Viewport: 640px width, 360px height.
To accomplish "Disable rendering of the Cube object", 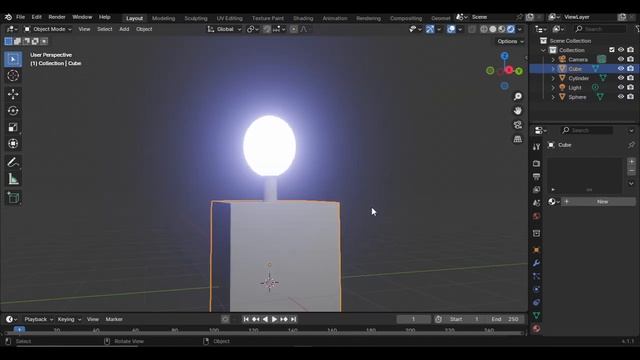I will [631, 69].
